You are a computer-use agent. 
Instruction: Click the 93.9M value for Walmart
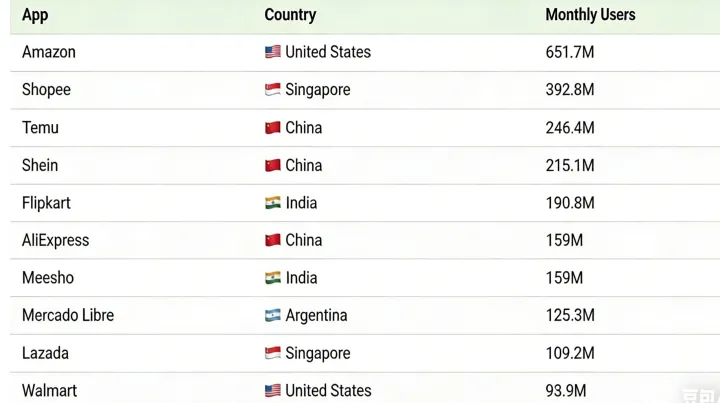(566, 391)
